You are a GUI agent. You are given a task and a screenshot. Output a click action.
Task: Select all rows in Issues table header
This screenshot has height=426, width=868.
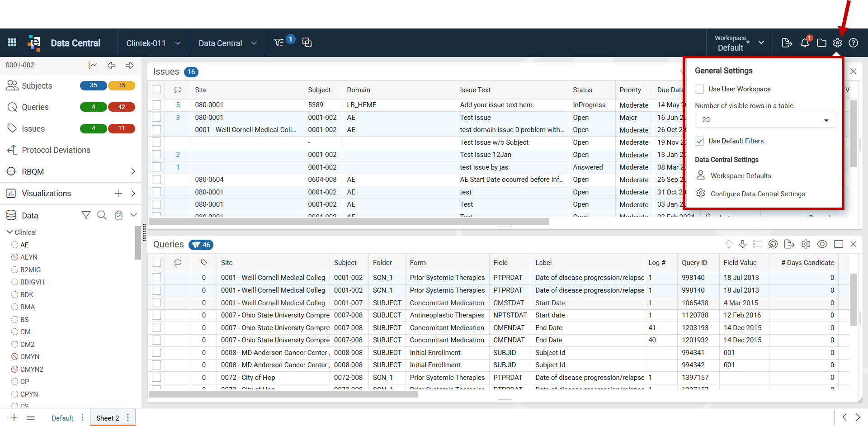coord(156,90)
